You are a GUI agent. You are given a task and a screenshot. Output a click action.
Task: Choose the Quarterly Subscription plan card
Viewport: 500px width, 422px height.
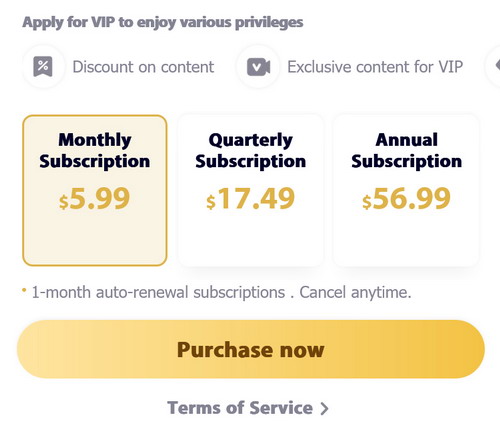(x=251, y=190)
